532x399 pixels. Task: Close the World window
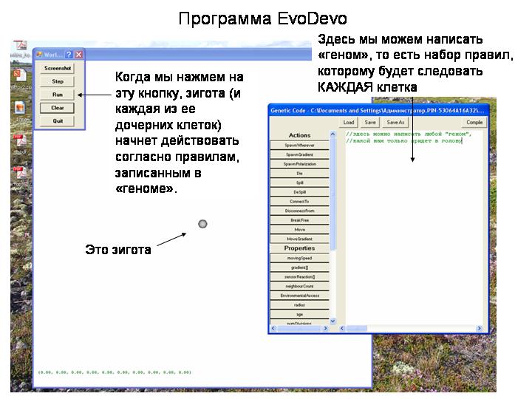coord(79,54)
